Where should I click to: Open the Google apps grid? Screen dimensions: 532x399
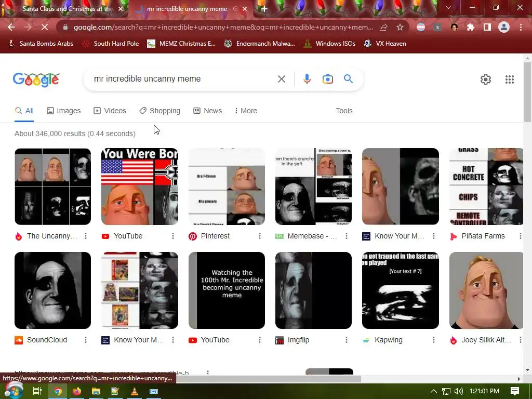point(509,79)
